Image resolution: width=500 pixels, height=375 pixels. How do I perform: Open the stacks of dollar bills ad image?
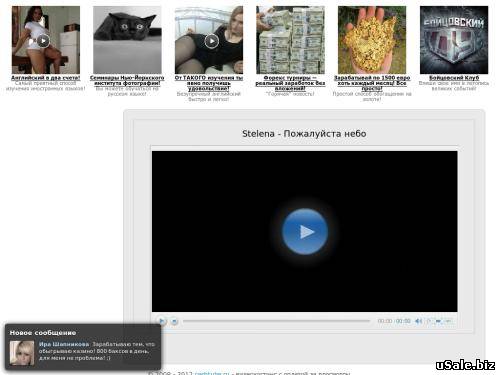pos(290,40)
